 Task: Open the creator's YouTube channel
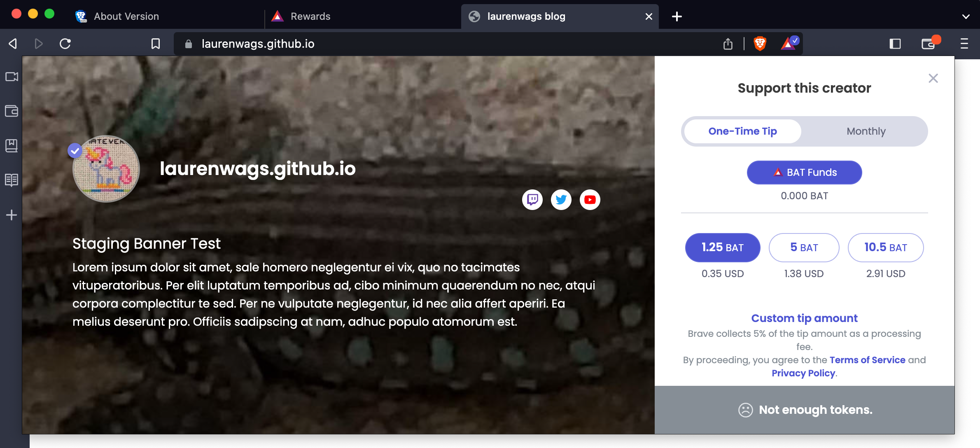[x=590, y=200]
